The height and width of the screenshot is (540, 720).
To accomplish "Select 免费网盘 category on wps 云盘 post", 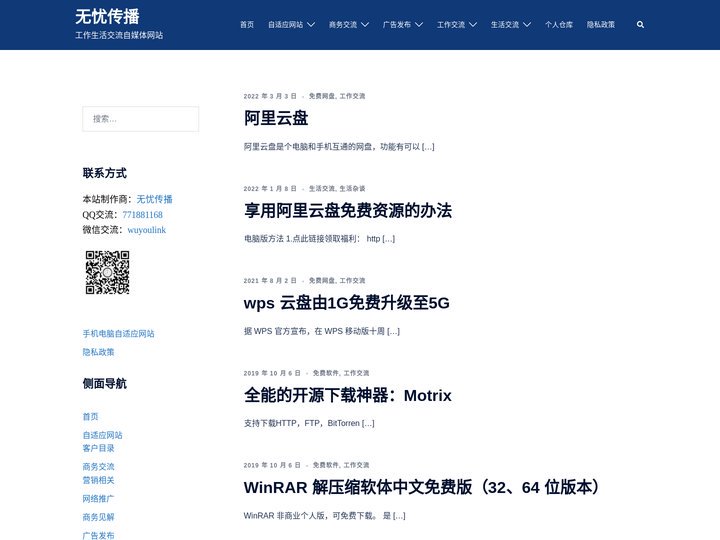I will [322, 281].
